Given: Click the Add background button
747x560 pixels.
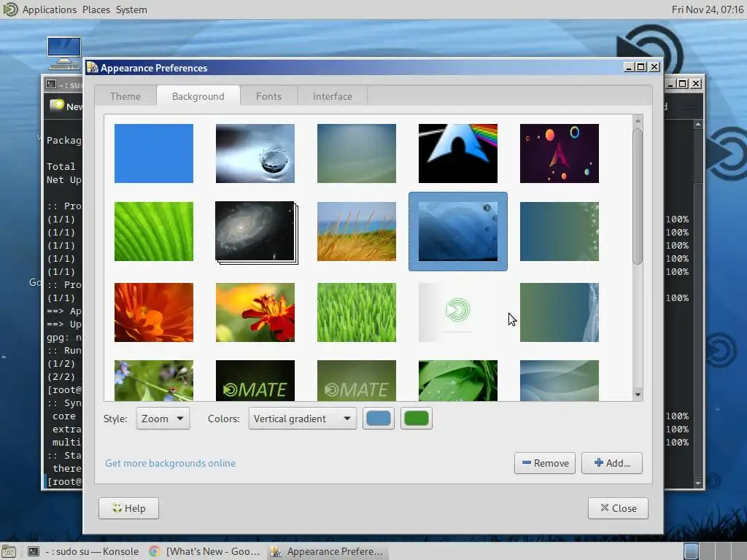Looking at the screenshot, I should (612, 463).
